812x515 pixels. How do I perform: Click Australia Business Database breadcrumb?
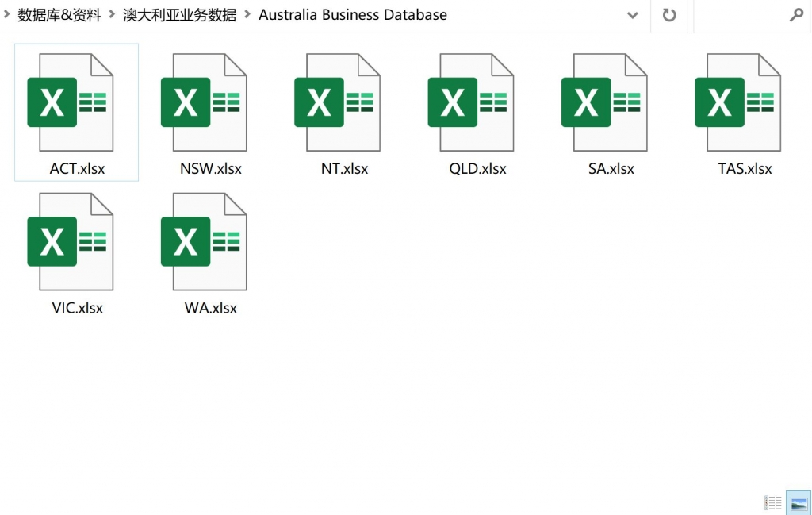coord(353,15)
